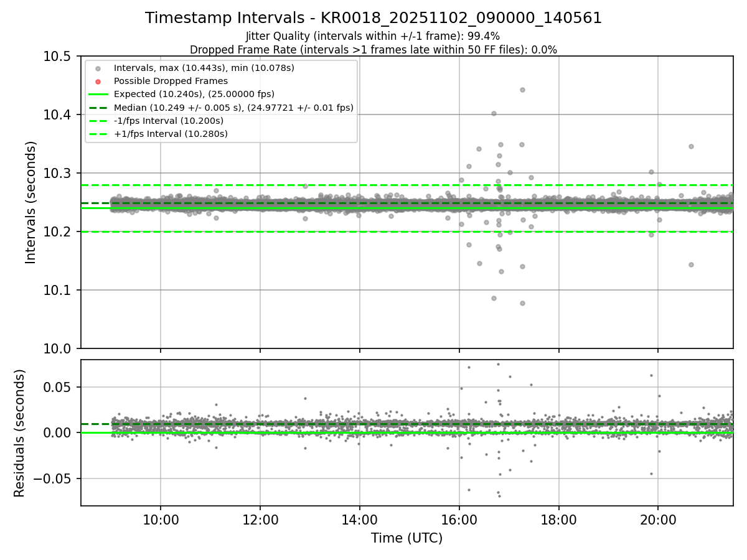Click the solid green line sample beside 'Expected'
This screenshot has height=560, width=747.
[x=98, y=95]
